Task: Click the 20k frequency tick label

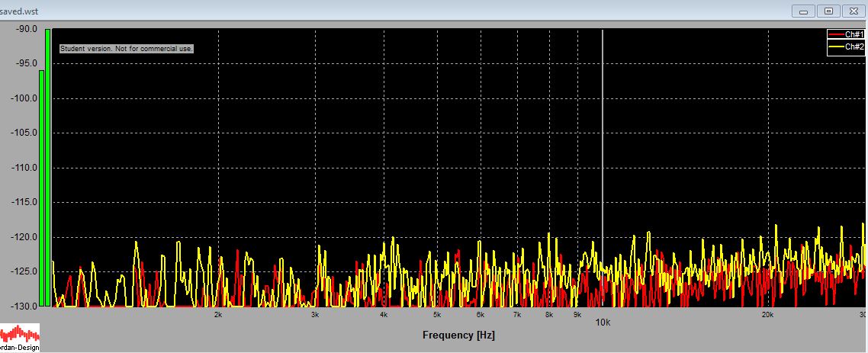Action: [767, 314]
